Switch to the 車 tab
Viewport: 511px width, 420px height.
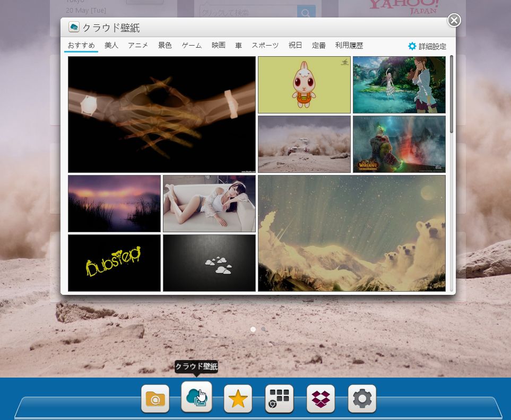point(239,45)
